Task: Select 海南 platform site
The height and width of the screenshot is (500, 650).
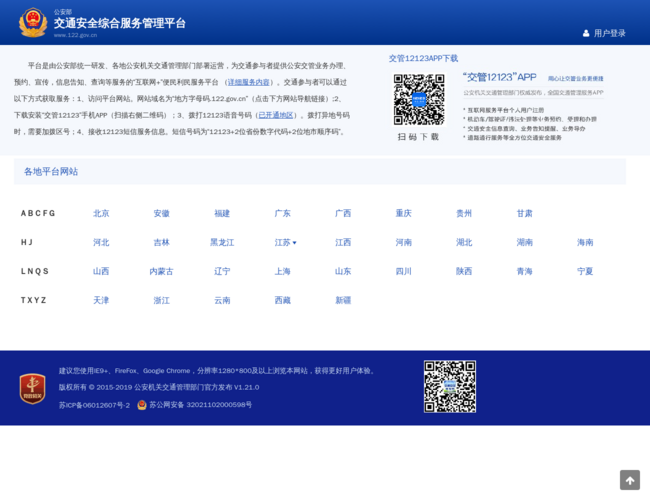Action: (585, 242)
